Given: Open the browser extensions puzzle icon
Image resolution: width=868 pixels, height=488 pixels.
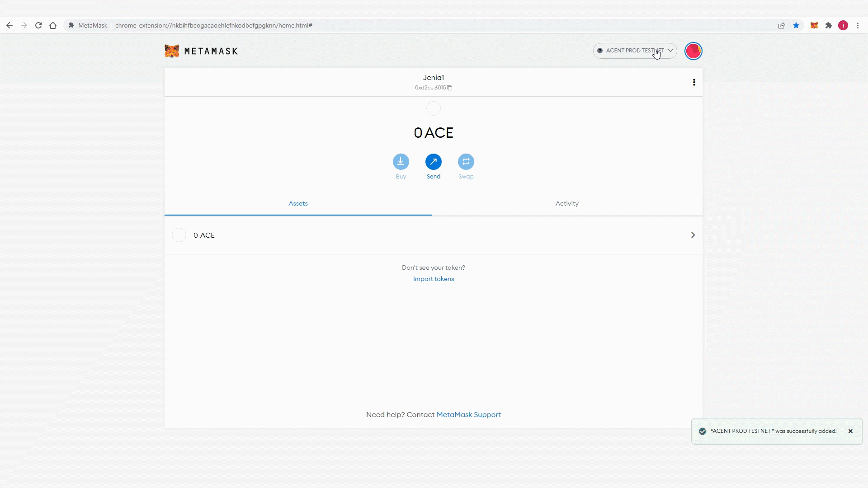Looking at the screenshot, I should [829, 25].
